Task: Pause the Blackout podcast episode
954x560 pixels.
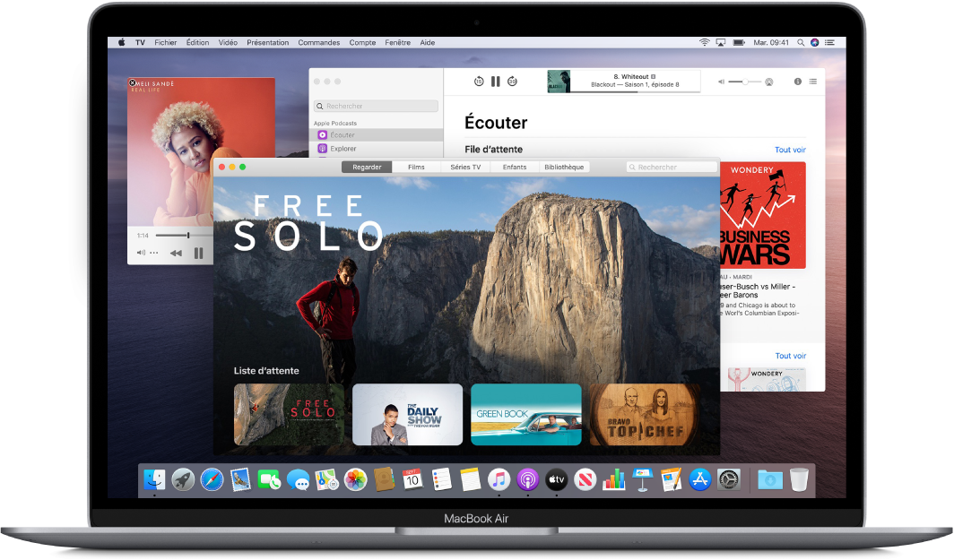Action: (496, 81)
